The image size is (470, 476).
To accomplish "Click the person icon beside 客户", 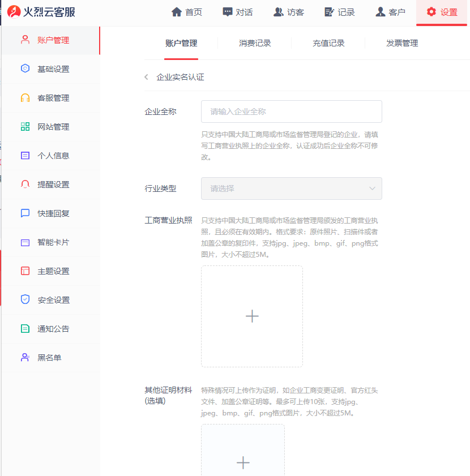I will [x=380, y=12].
